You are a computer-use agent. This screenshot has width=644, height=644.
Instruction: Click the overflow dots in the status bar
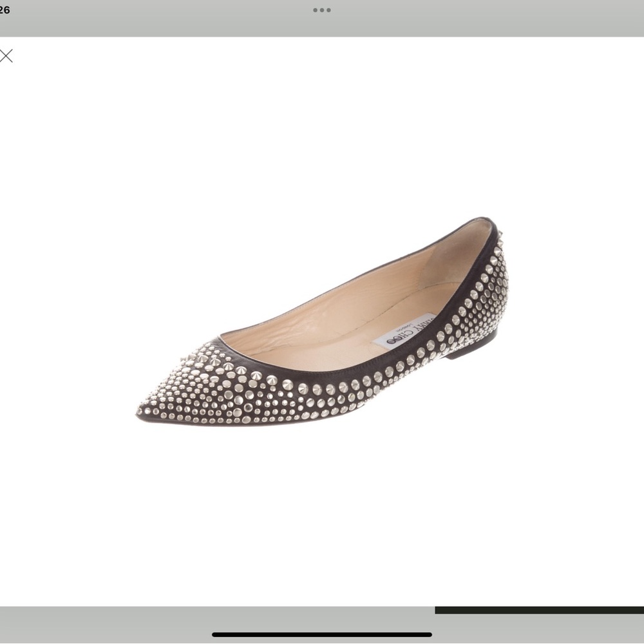coord(321,10)
